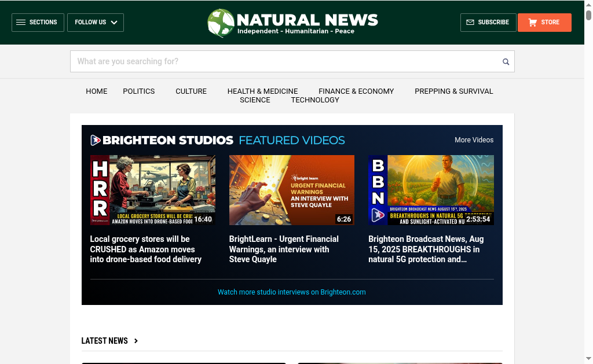The image size is (593, 364).
Task: Open the Politics menu item
Action: click(139, 91)
